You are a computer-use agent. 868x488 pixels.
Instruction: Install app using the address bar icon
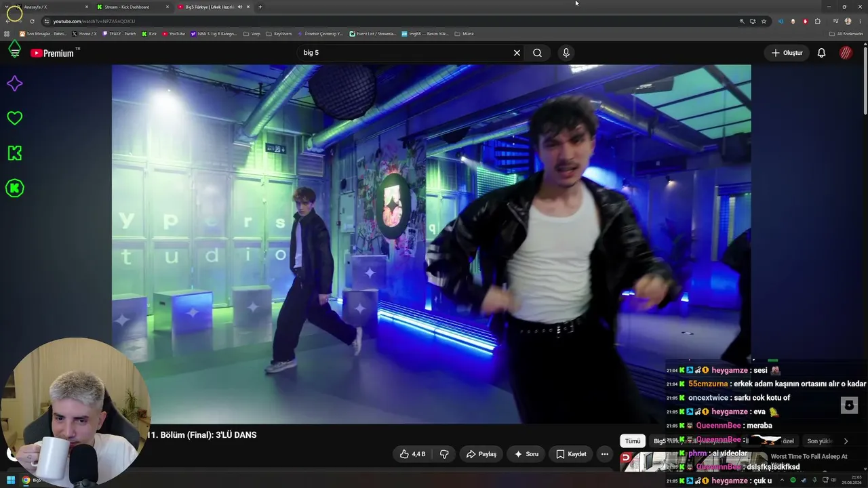pos(753,21)
